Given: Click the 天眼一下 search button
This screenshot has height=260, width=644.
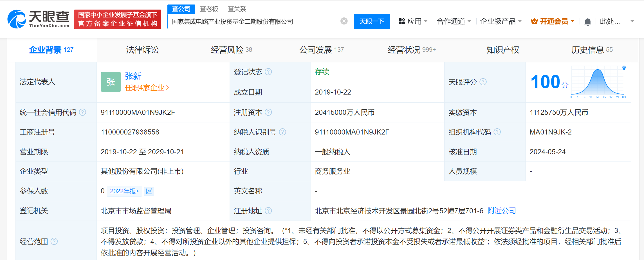Looking at the screenshot, I should 371,21.
